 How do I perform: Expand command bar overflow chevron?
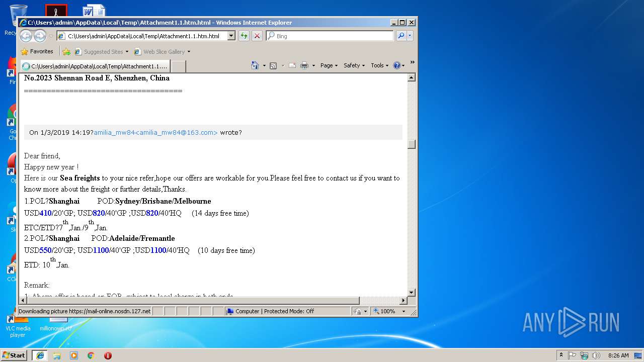(412, 63)
